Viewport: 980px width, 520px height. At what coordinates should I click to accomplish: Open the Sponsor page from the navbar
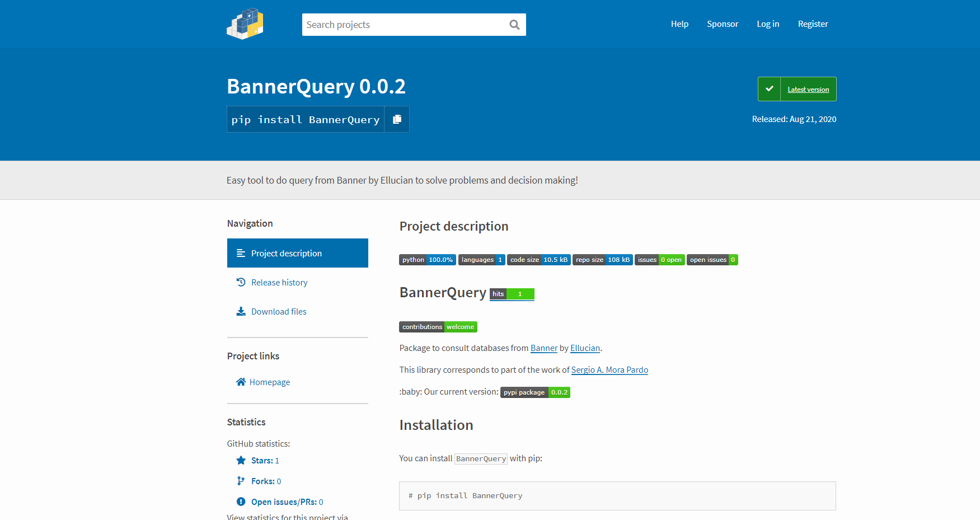tap(723, 24)
